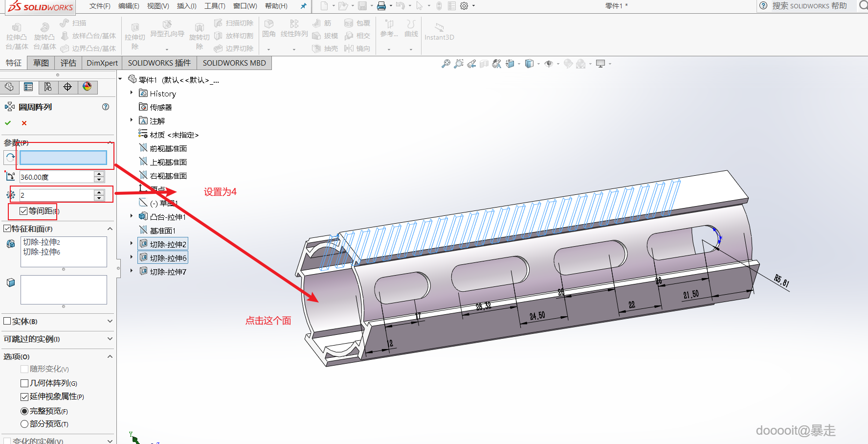The width and height of the screenshot is (868, 444).
Task: Click the help icon in circular pattern panel
Action: (106, 107)
